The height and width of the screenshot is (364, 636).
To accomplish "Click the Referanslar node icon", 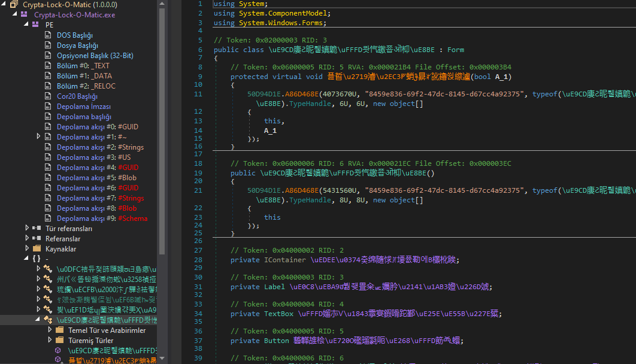I will click(37, 238).
